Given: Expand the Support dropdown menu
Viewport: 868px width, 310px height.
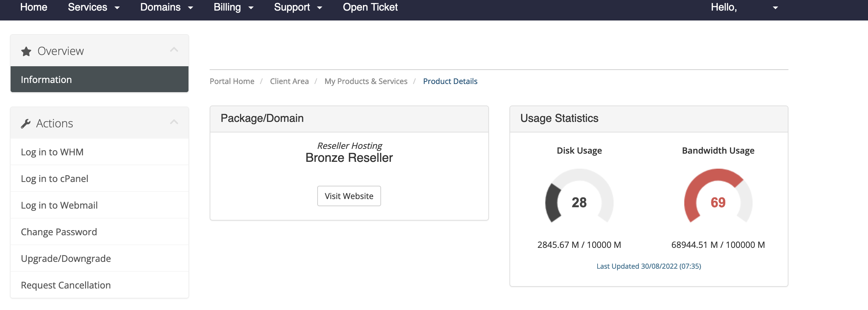Looking at the screenshot, I should click(298, 7).
